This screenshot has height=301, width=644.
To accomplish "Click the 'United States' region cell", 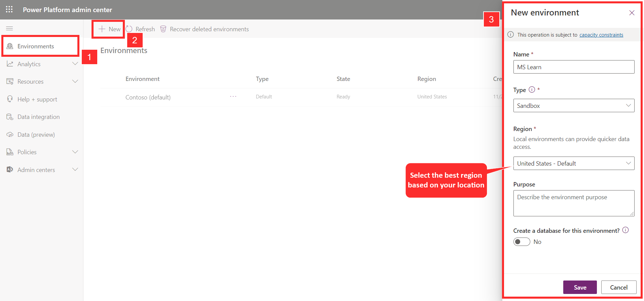I will [x=432, y=97].
